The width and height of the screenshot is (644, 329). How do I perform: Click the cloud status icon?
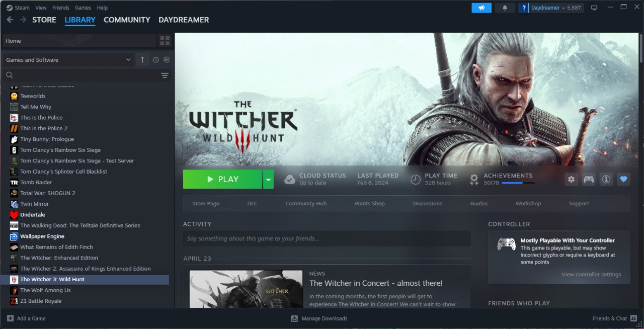click(290, 179)
